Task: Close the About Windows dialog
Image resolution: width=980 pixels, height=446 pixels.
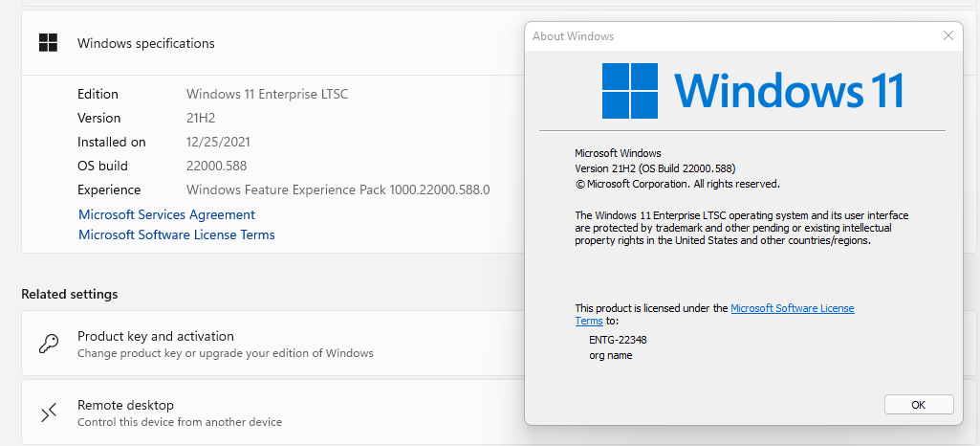Action: pyautogui.click(x=947, y=36)
